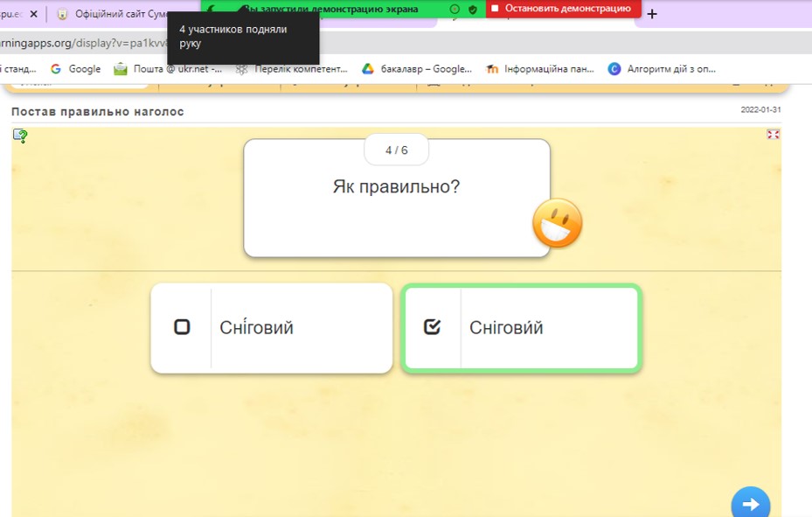Click the 4 / 6 question counter
Viewport: 812px width, 517px height.
point(396,150)
